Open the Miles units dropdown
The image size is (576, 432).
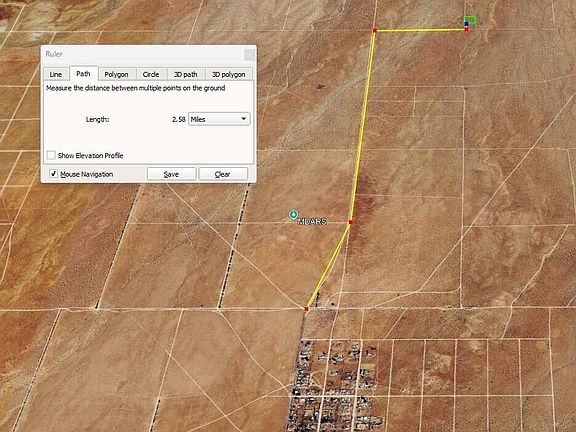point(219,119)
